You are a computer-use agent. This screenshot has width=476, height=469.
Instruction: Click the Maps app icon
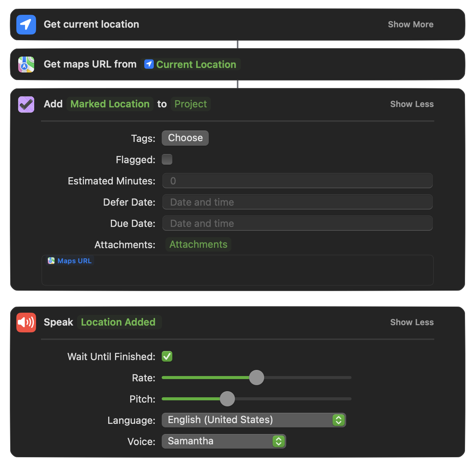pyautogui.click(x=26, y=65)
